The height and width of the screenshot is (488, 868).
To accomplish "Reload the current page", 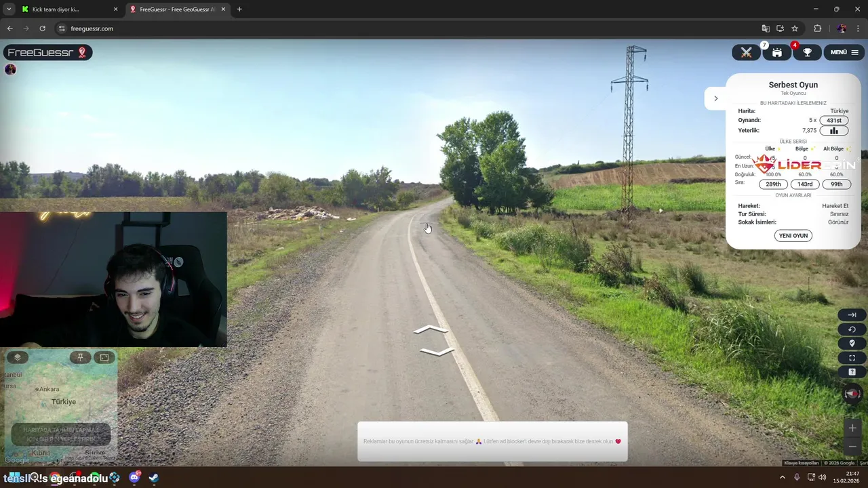I will point(42,28).
